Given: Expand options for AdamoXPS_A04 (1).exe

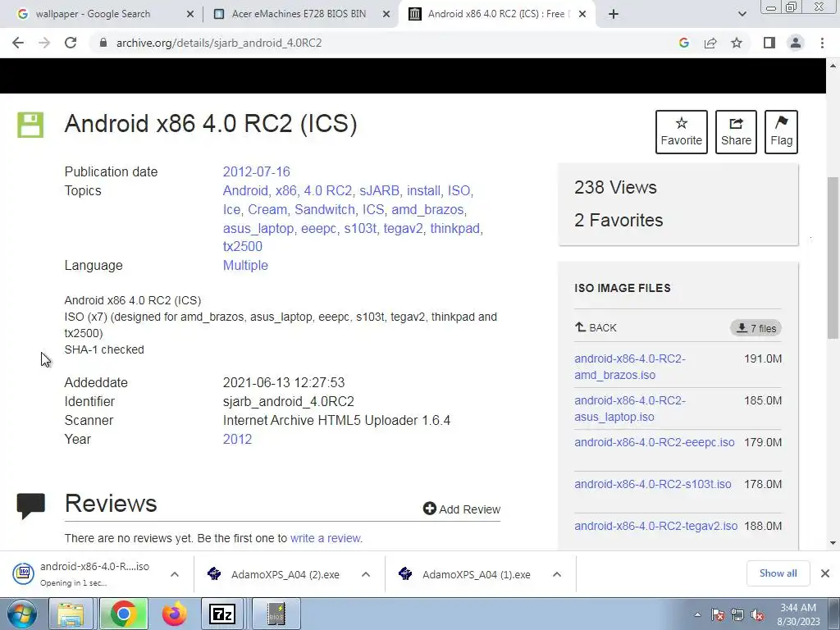Looking at the screenshot, I should tap(557, 574).
